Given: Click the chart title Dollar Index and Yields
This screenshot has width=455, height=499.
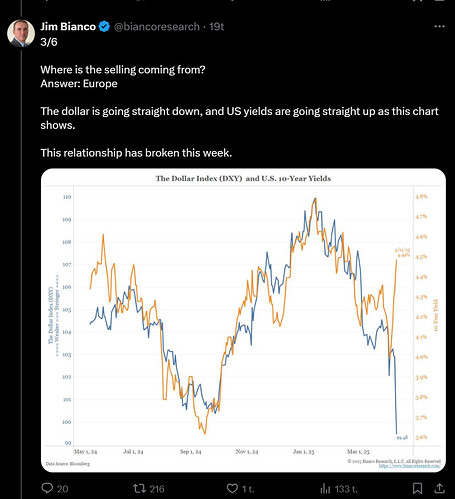Looking at the screenshot, I should [x=243, y=178].
